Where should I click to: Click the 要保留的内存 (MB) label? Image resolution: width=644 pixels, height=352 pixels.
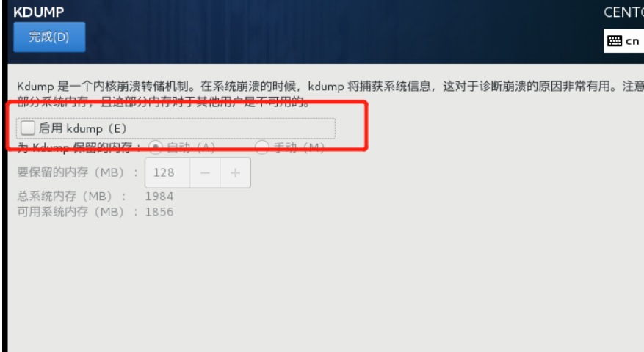[x=77, y=172]
